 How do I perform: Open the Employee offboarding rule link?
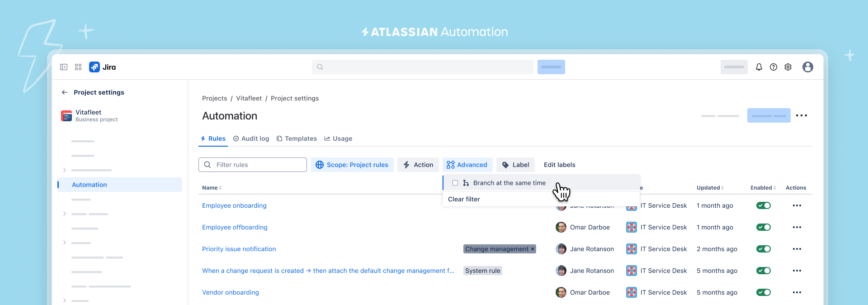pyautogui.click(x=235, y=227)
